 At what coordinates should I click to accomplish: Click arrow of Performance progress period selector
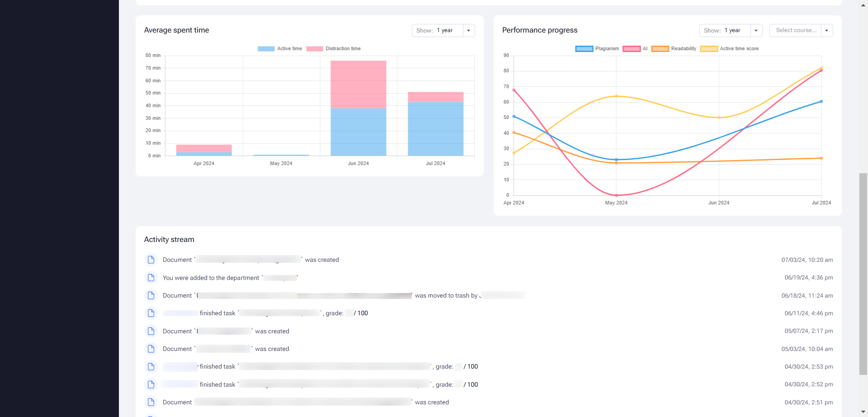756,30
